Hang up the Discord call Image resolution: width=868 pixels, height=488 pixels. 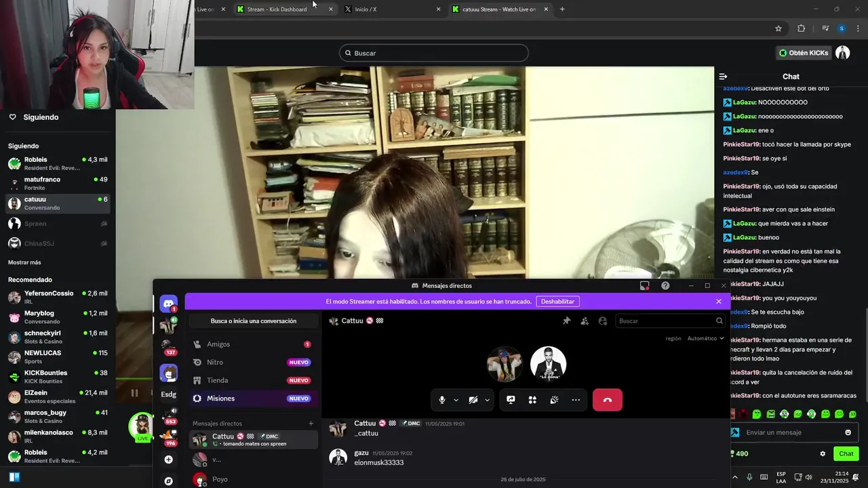[x=608, y=400]
